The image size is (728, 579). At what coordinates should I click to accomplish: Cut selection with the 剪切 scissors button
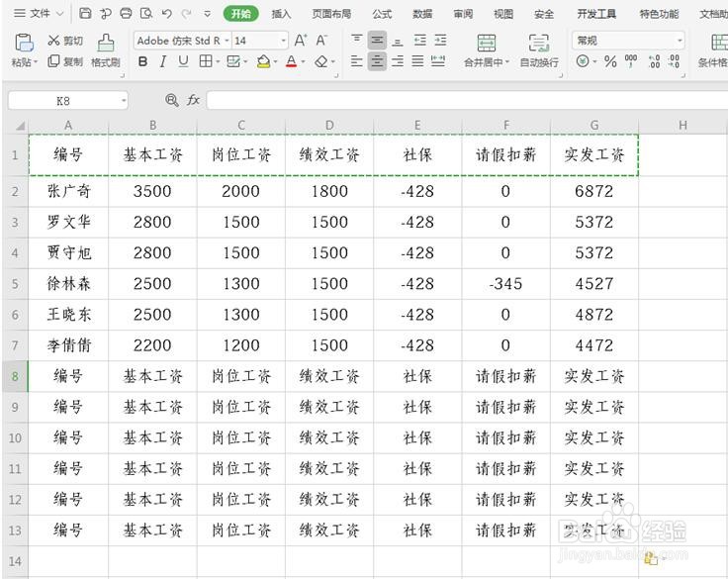click(65, 41)
